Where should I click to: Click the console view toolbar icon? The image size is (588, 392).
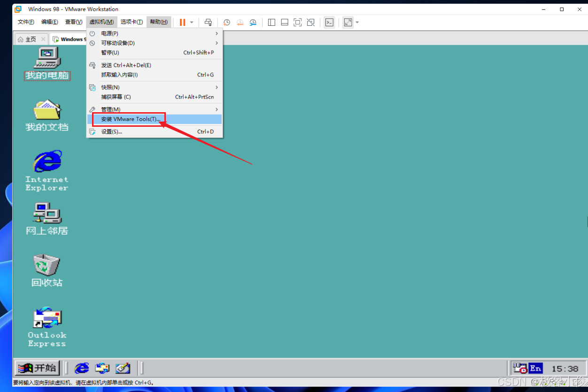click(x=329, y=22)
